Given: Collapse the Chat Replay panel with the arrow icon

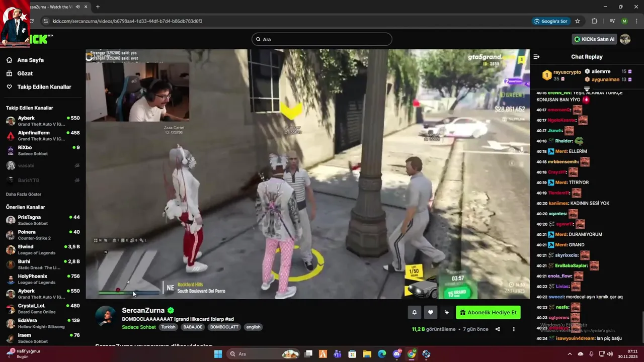Looking at the screenshot, I should pyautogui.click(x=536, y=57).
